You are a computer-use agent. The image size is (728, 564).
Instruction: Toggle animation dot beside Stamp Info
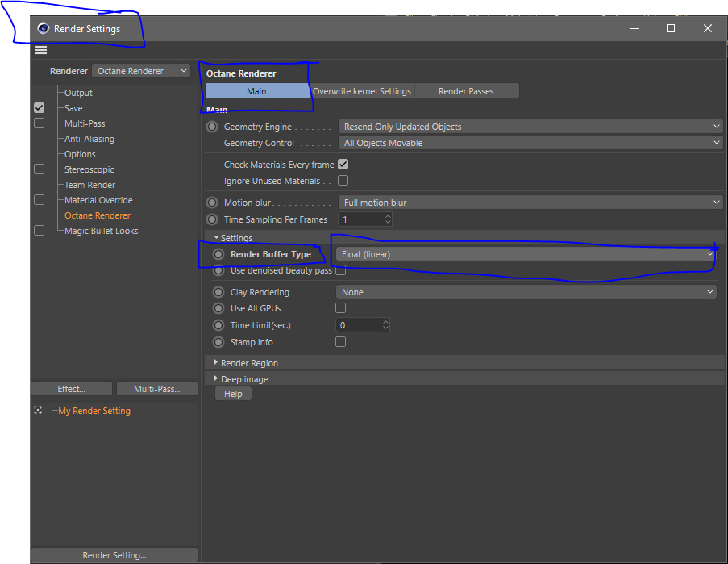click(218, 342)
